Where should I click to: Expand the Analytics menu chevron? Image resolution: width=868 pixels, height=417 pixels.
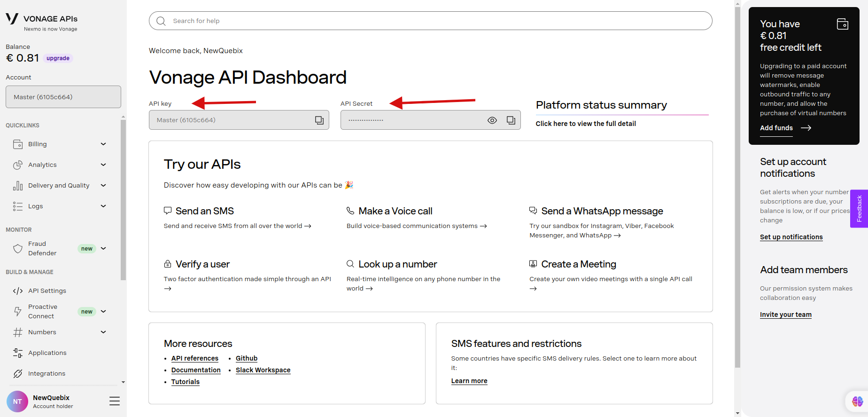coord(103,165)
